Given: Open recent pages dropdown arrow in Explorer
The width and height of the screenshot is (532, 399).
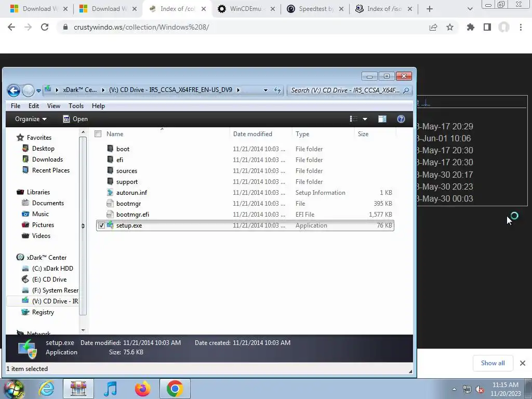Looking at the screenshot, I should [38, 90].
